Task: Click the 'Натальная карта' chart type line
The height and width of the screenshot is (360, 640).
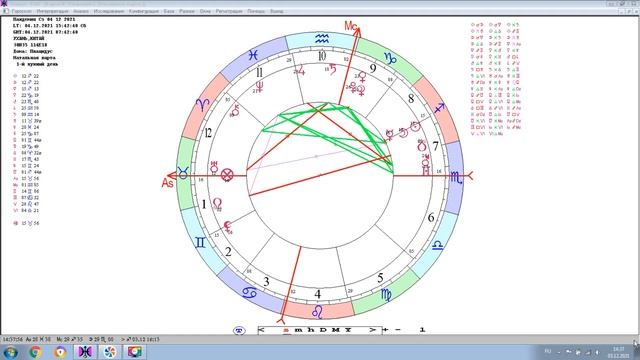Action: point(34,58)
